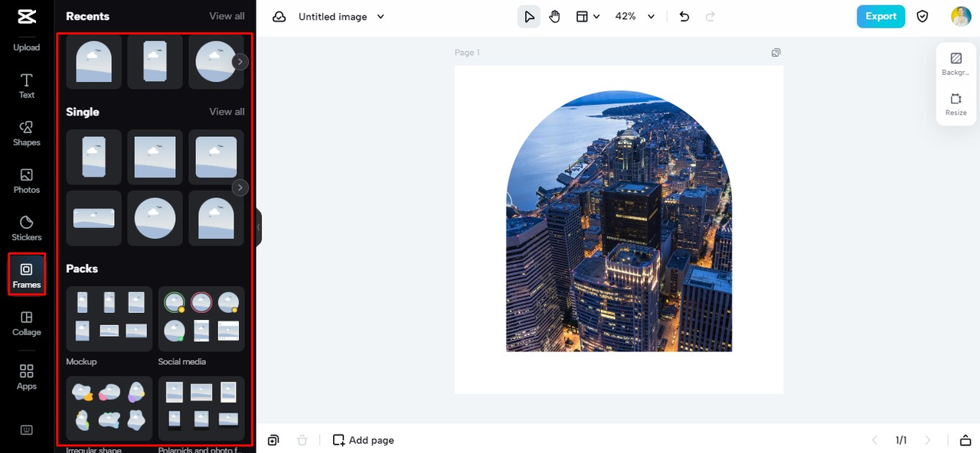Select the square frame in Single
Image resolution: width=980 pixels, height=453 pixels.
click(x=155, y=157)
